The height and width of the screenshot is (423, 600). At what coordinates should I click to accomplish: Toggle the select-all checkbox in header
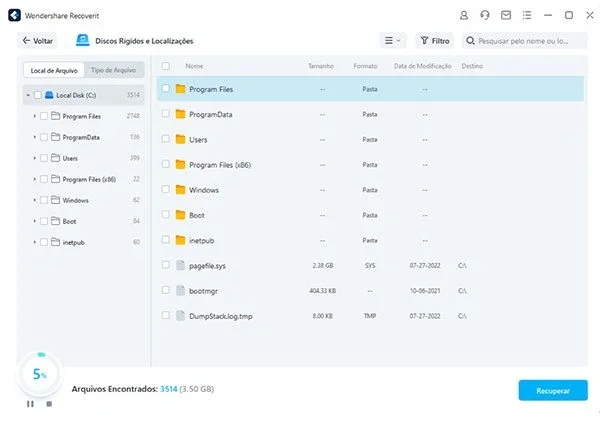click(166, 66)
